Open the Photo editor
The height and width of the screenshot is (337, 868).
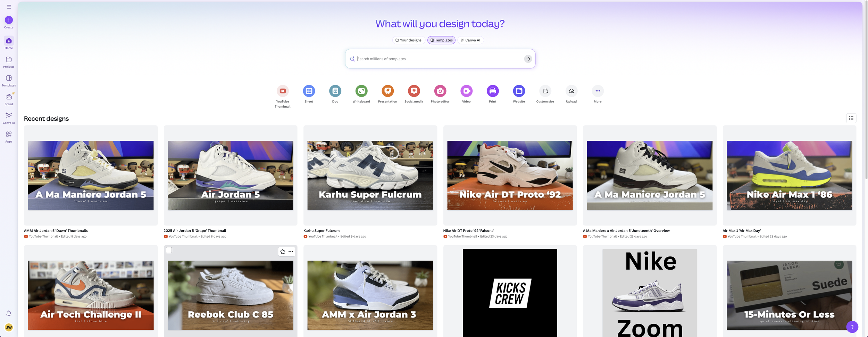[x=440, y=91]
